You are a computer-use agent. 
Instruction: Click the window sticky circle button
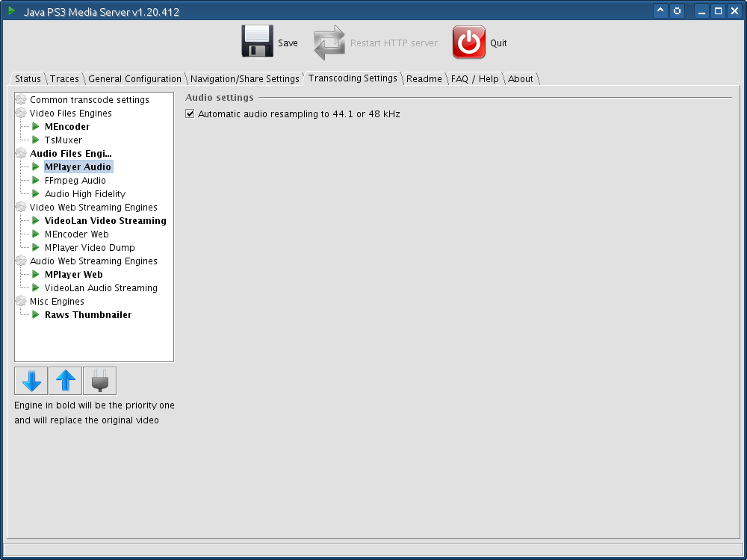[x=677, y=10]
